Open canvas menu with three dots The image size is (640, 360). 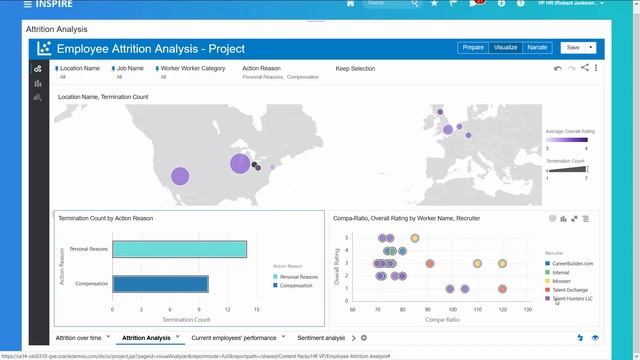point(596,68)
